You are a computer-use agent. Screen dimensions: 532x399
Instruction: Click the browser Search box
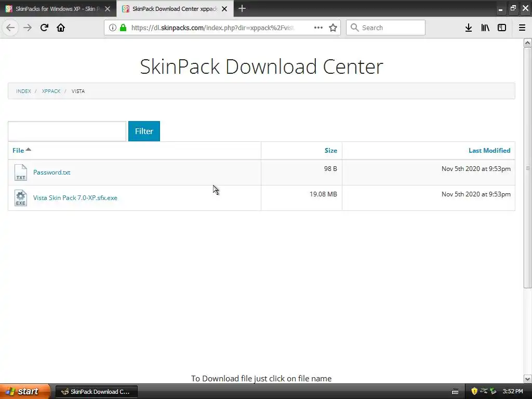click(x=385, y=28)
